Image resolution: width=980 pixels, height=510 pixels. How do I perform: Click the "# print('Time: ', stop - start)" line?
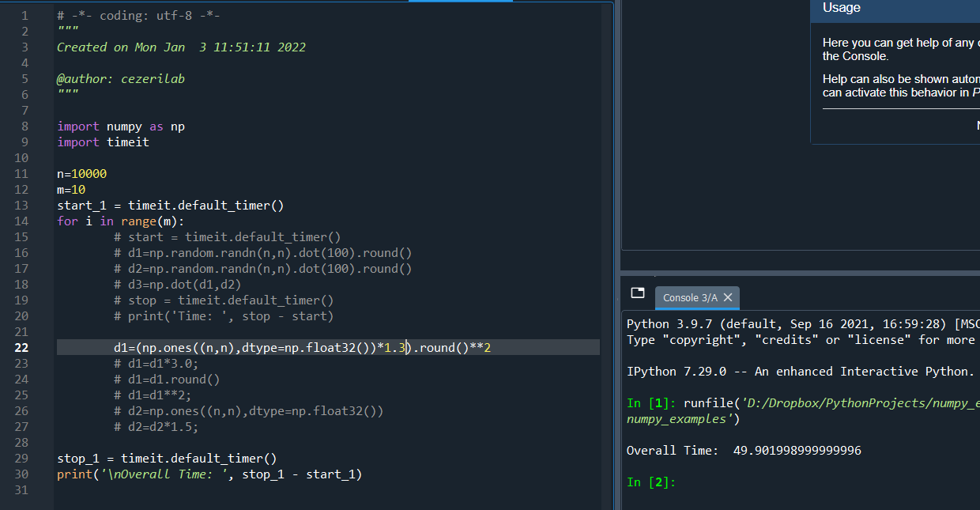click(224, 316)
